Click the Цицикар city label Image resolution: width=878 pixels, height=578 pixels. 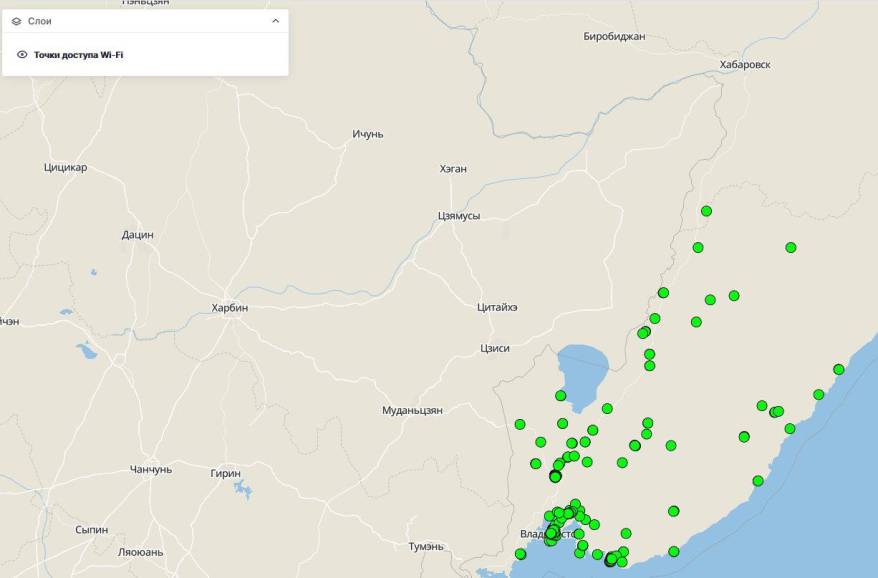65,167
